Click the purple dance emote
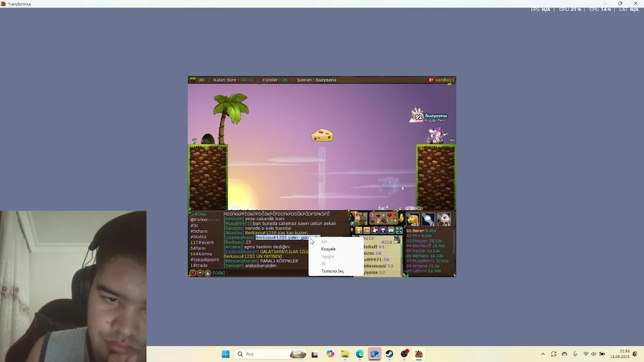Screen dimensions: 644x362 click(372, 215)
